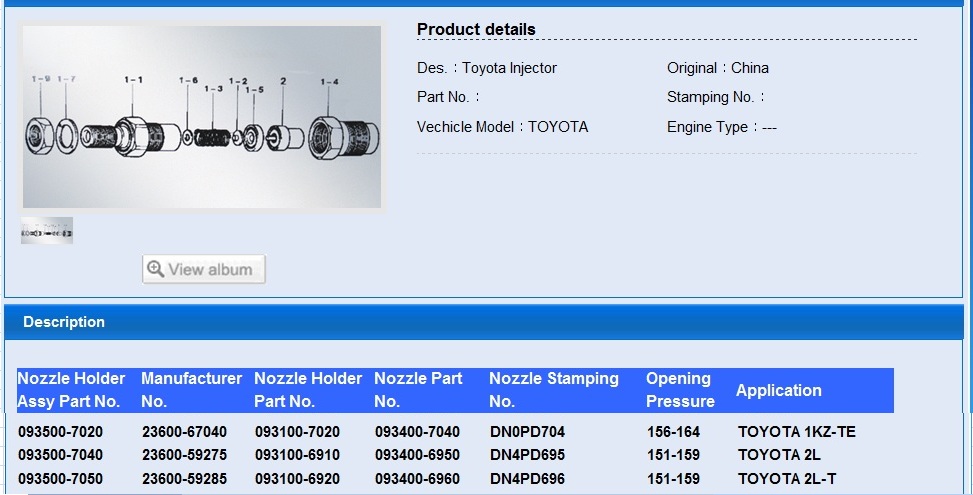
Task: Click the main injector exploded diagram image
Action: click(202, 118)
